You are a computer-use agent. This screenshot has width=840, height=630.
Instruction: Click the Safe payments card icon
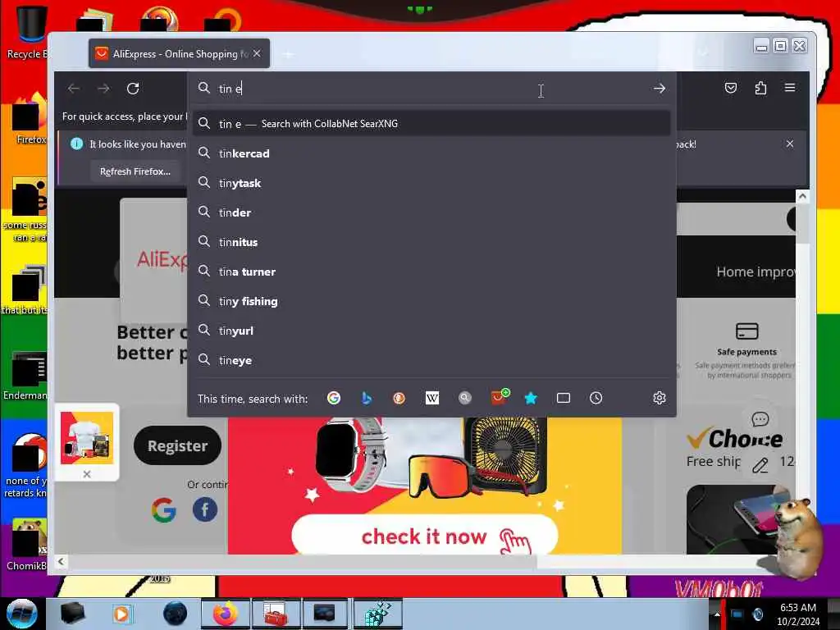[746, 331]
